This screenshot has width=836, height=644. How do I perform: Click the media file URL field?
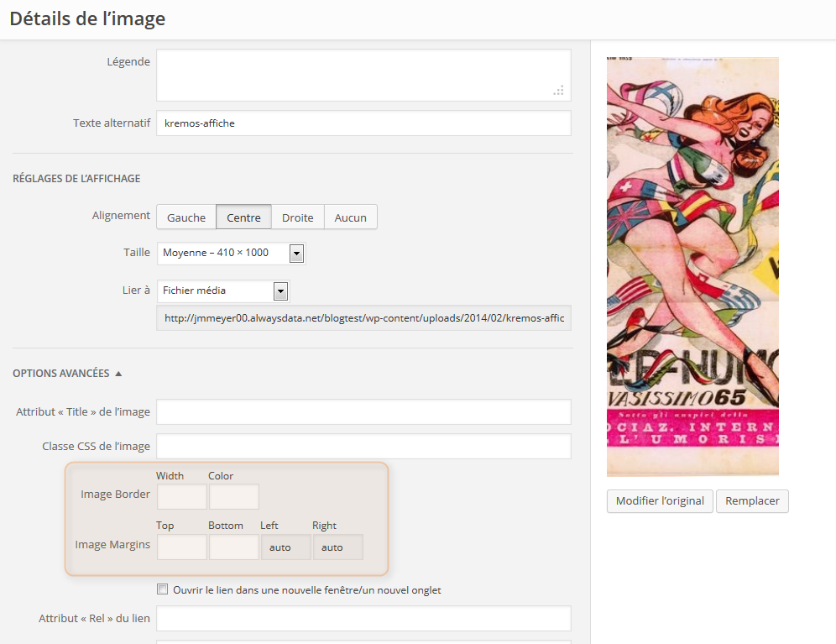pos(363,318)
